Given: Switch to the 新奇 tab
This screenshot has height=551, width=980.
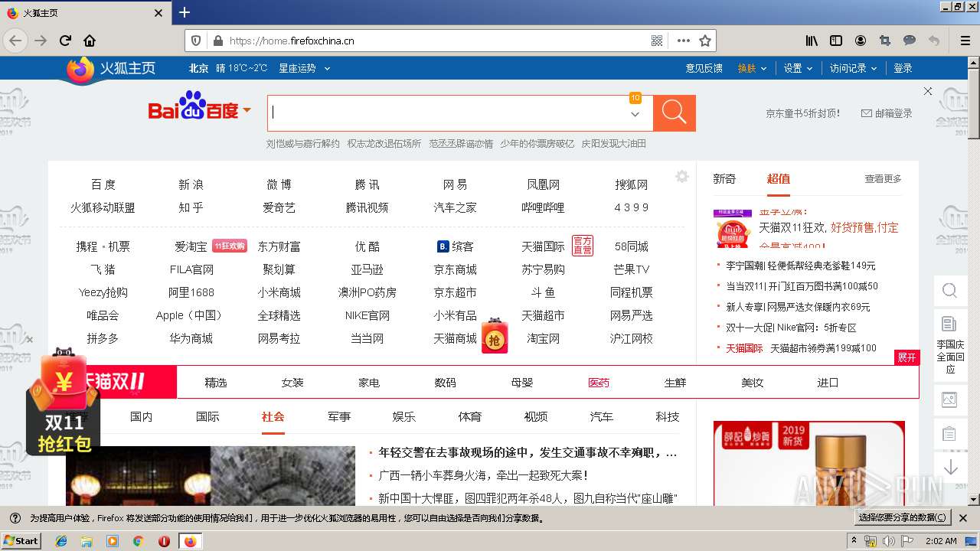Looking at the screenshot, I should [x=724, y=178].
